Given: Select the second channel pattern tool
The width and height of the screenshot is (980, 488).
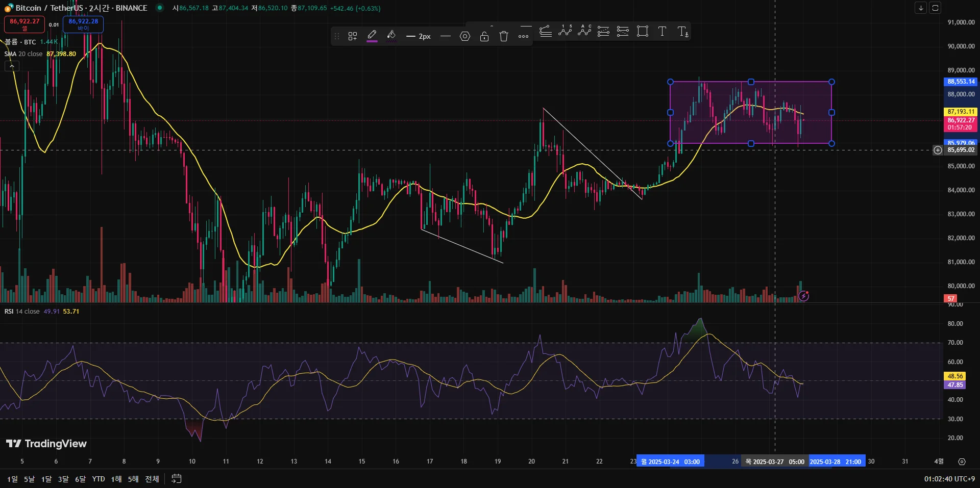Looking at the screenshot, I should 623,31.
